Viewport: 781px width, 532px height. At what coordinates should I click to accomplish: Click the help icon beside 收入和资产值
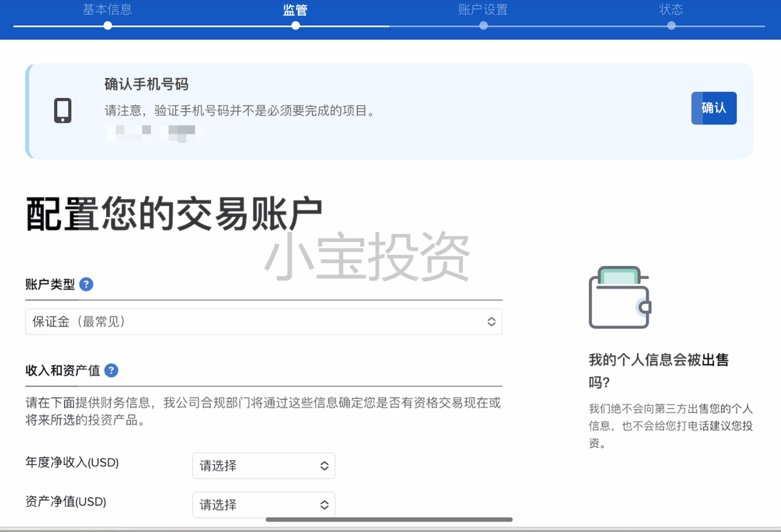(x=111, y=371)
